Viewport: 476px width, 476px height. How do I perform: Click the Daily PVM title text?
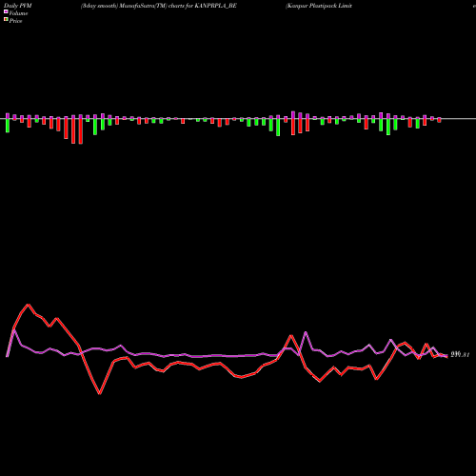tap(18, 6)
